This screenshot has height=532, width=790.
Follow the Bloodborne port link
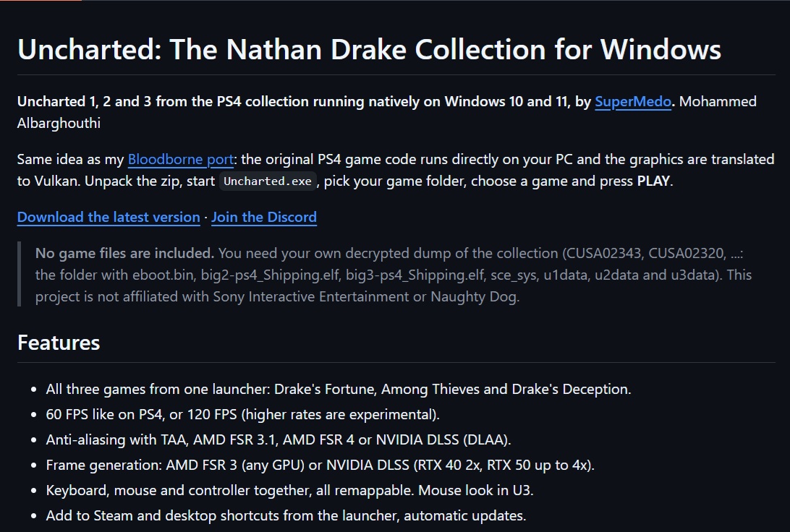point(180,160)
